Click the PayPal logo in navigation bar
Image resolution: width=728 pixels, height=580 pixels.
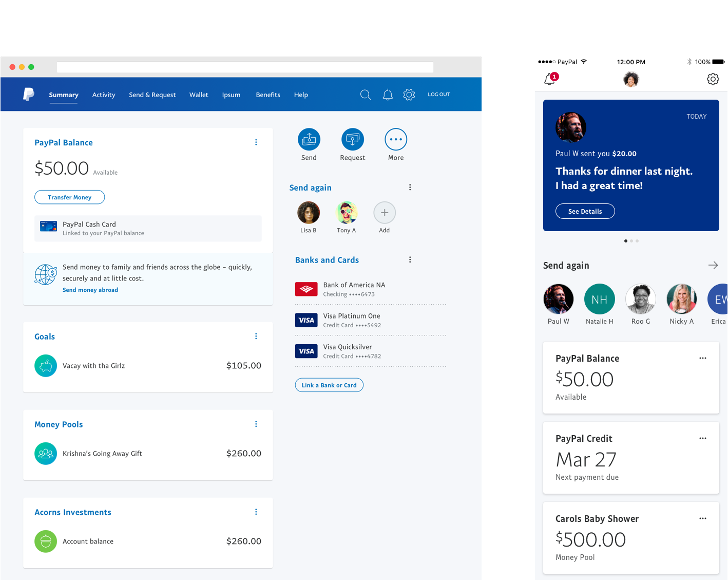coord(29,95)
